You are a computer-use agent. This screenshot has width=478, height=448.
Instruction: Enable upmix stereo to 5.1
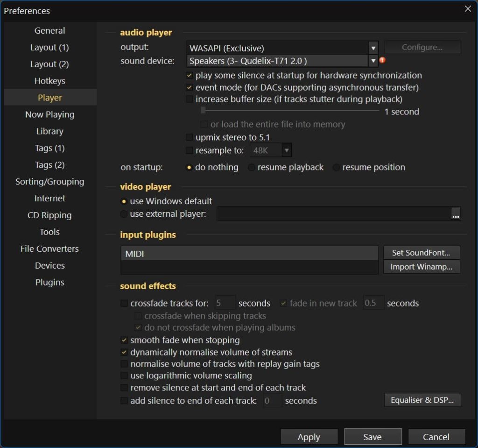189,137
